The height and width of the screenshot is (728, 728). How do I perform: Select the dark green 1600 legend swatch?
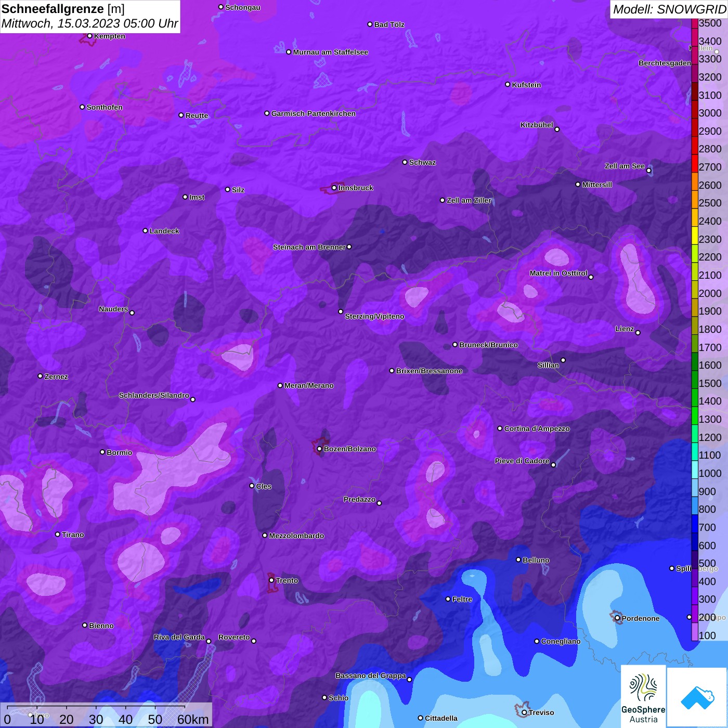[695, 362]
